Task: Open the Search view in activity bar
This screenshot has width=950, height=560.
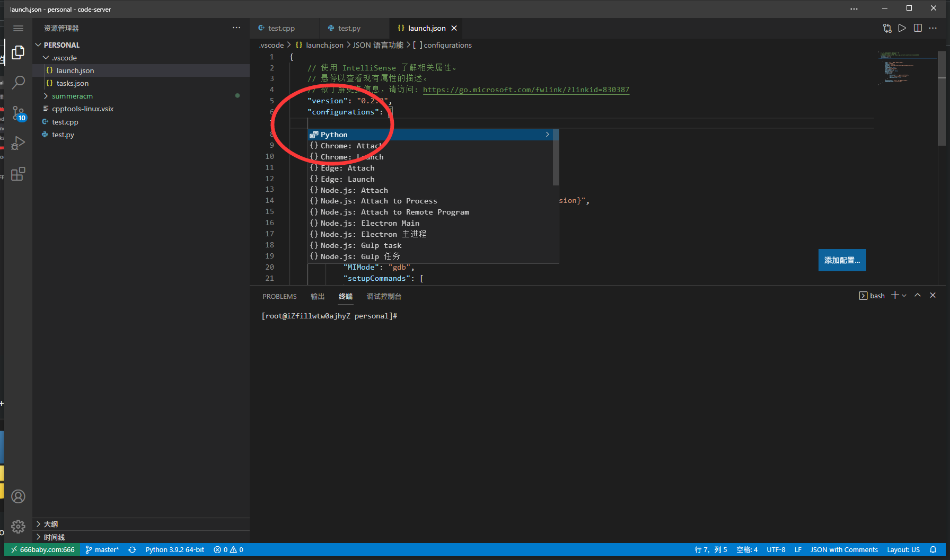Action: click(x=18, y=82)
